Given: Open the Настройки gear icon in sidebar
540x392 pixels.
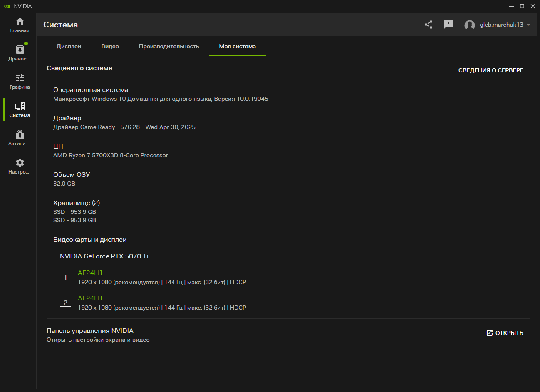Looking at the screenshot, I should 20,163.
